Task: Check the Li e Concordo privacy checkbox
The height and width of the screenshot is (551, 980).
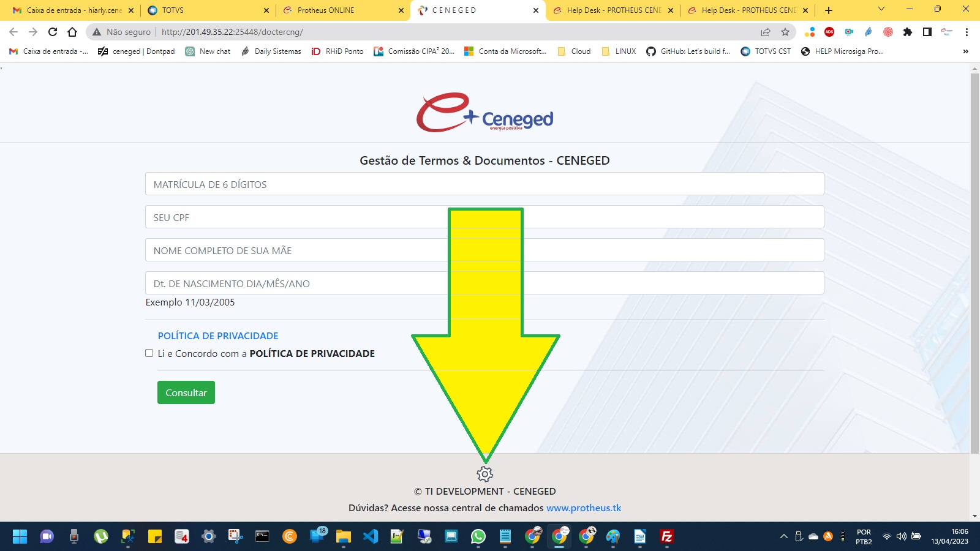Action: pyautogui.click(x=149, y=353)
